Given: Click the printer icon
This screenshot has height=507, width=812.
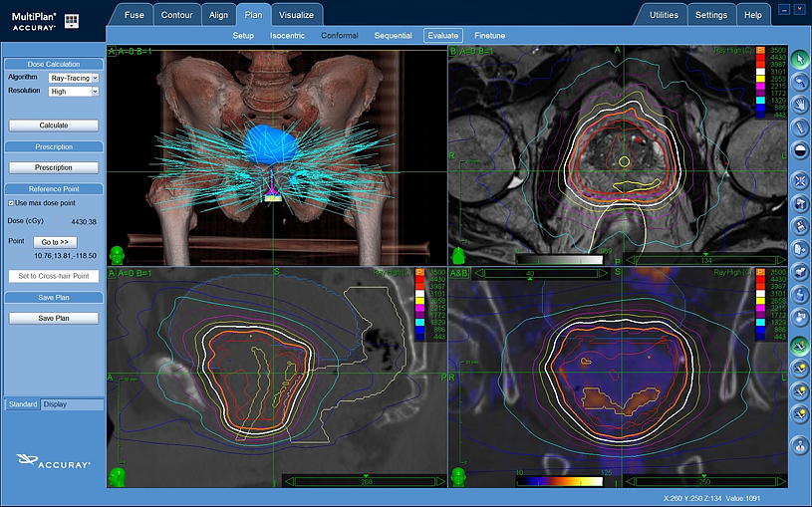Looking at the screenshot, I should [800, 271].
